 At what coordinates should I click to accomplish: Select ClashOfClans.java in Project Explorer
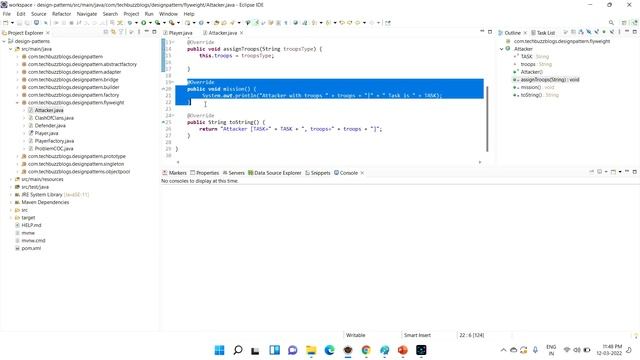coord(54,118)
